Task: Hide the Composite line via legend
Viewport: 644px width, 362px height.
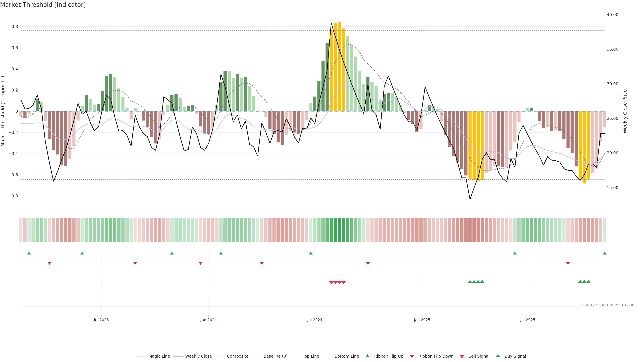Action: (237, 356)
